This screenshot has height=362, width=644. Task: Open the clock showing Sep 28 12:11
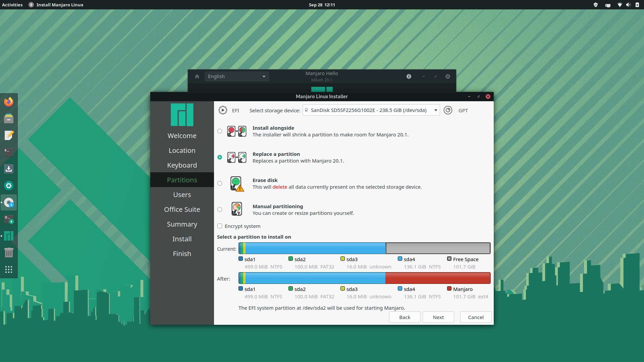[322, 5]
